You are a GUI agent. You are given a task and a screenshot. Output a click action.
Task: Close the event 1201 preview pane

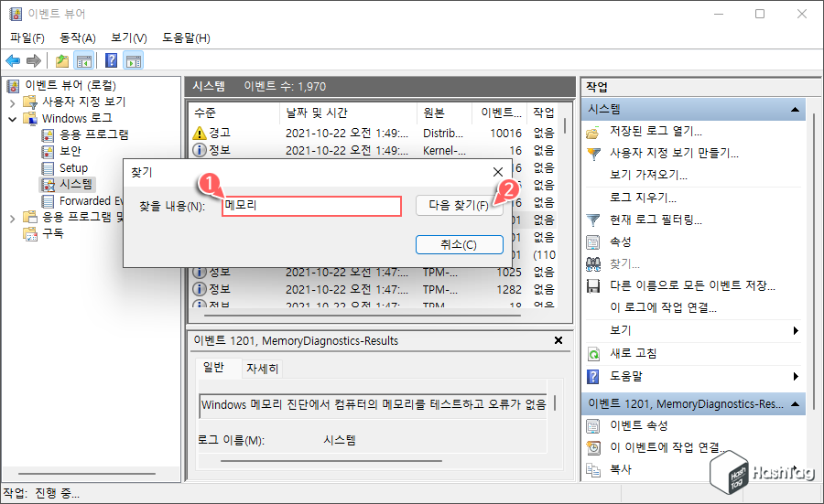pyautogui.click(x=558, y=340)
